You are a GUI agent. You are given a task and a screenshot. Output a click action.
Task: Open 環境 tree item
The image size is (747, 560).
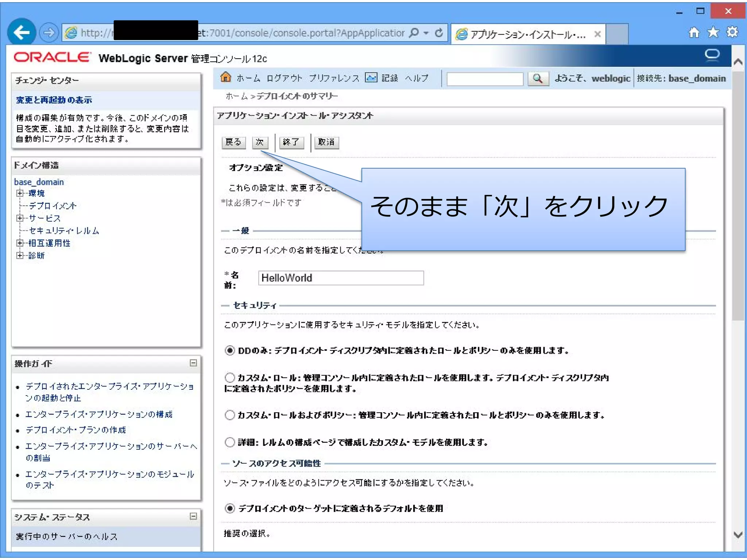point(36,193)
